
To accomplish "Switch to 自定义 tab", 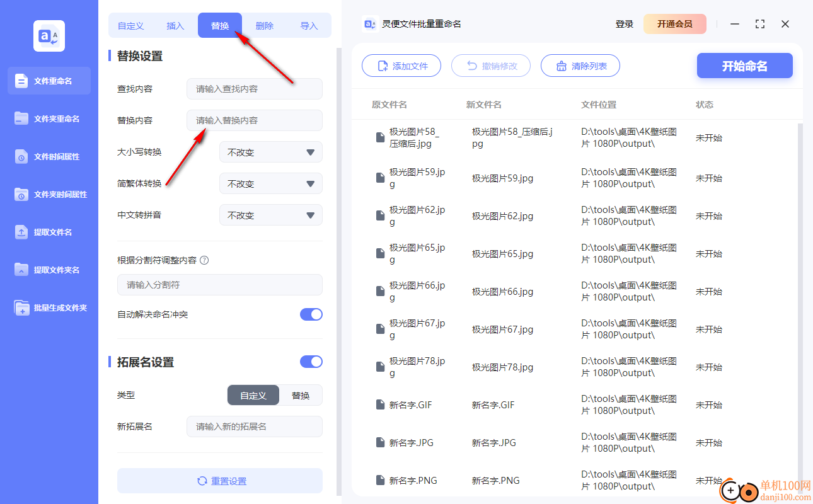I will click(x=131, y=26).
